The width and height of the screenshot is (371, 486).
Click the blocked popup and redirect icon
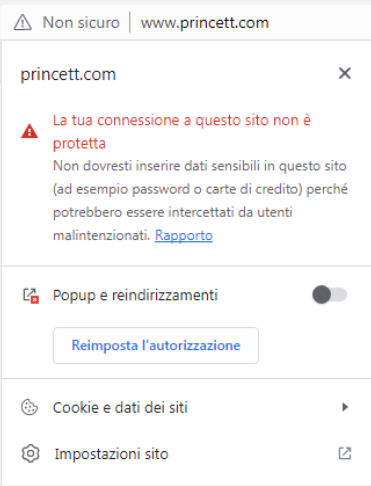(31, 295)
